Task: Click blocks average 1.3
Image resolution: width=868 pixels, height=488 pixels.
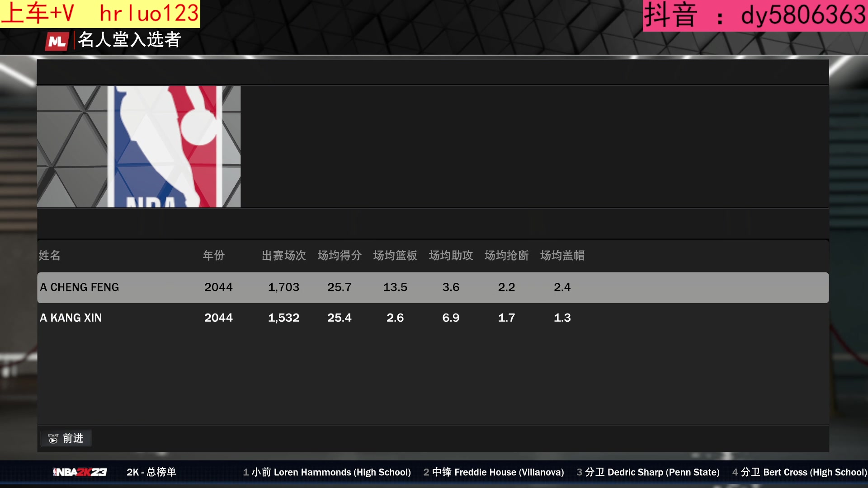Action: click(x=562, y=318)
